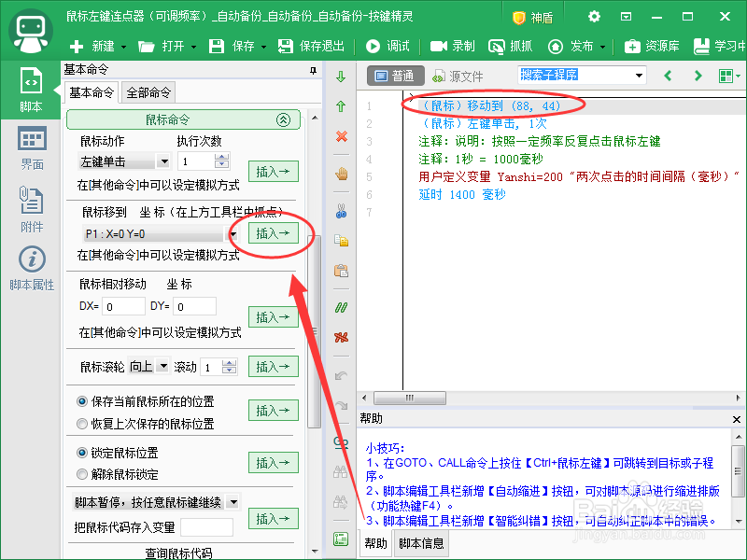Click the red X delete-line icon
Image resolution: width=747 pixels, height=560 pixels.
(341, 136)
